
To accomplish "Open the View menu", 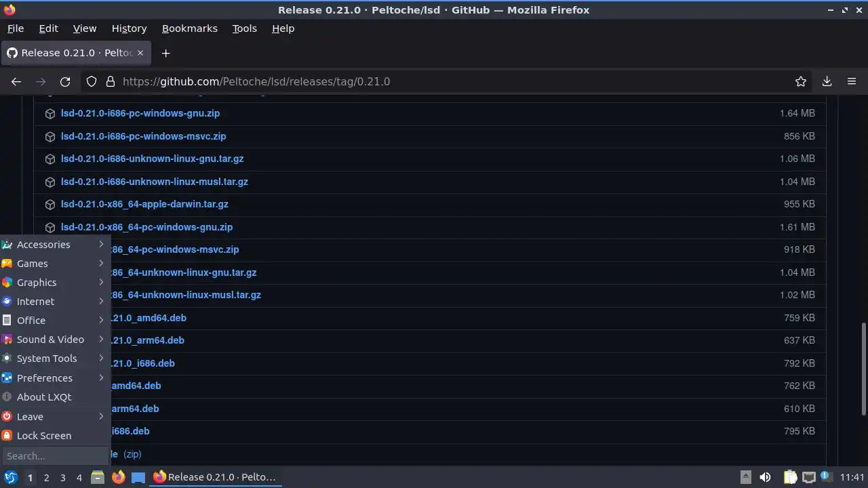I will (85, 28).
